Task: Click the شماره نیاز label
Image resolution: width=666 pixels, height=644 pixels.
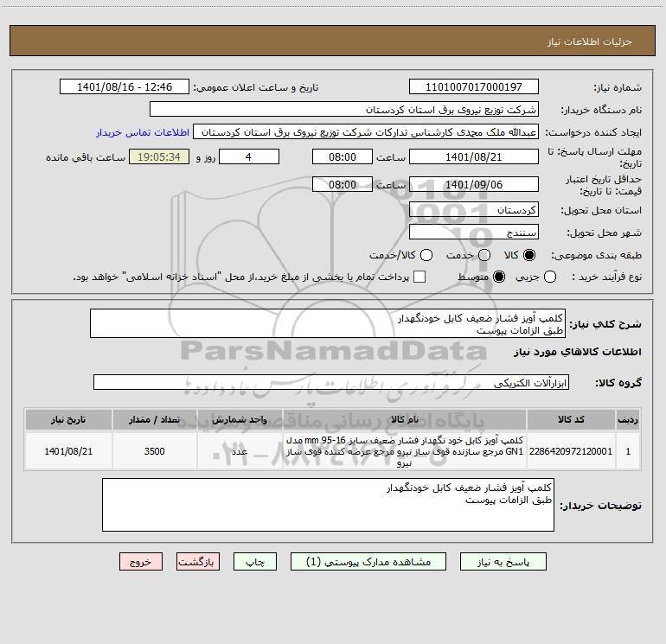Action: click(618, 88)
